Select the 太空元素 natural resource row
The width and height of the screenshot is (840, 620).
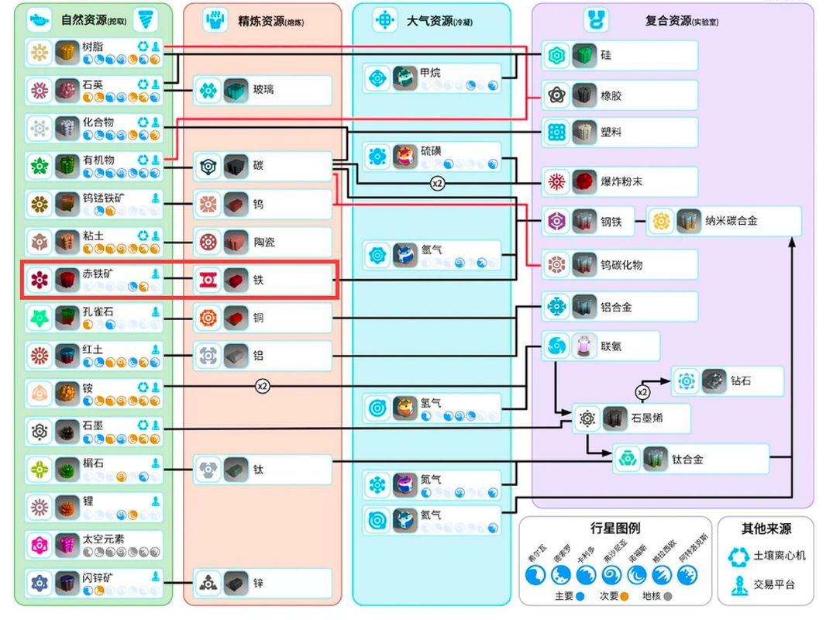pyautogui.click(x=95, y=545)
